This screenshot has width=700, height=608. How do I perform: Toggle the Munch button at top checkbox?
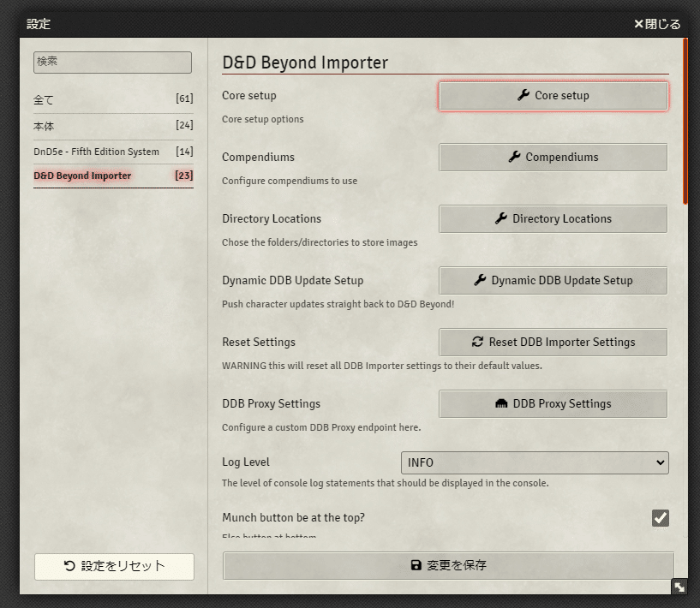661,518
